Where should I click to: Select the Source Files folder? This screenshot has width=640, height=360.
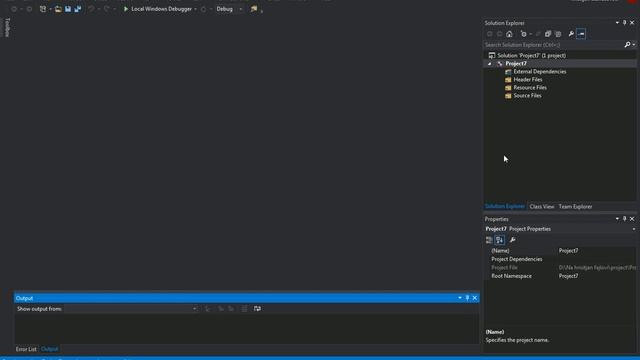tap(527, 96)
